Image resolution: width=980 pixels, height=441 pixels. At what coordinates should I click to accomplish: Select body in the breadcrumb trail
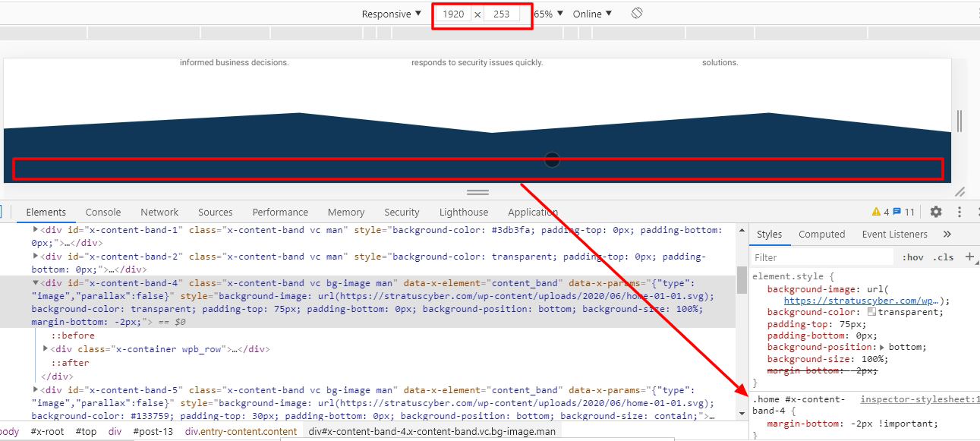10,431
